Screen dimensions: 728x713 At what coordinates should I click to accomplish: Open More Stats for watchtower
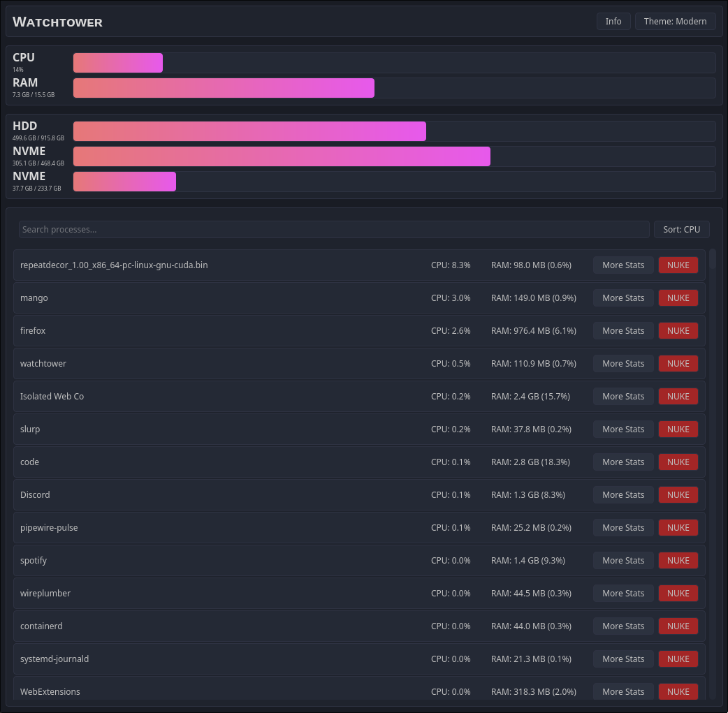(x=623, y=364)
